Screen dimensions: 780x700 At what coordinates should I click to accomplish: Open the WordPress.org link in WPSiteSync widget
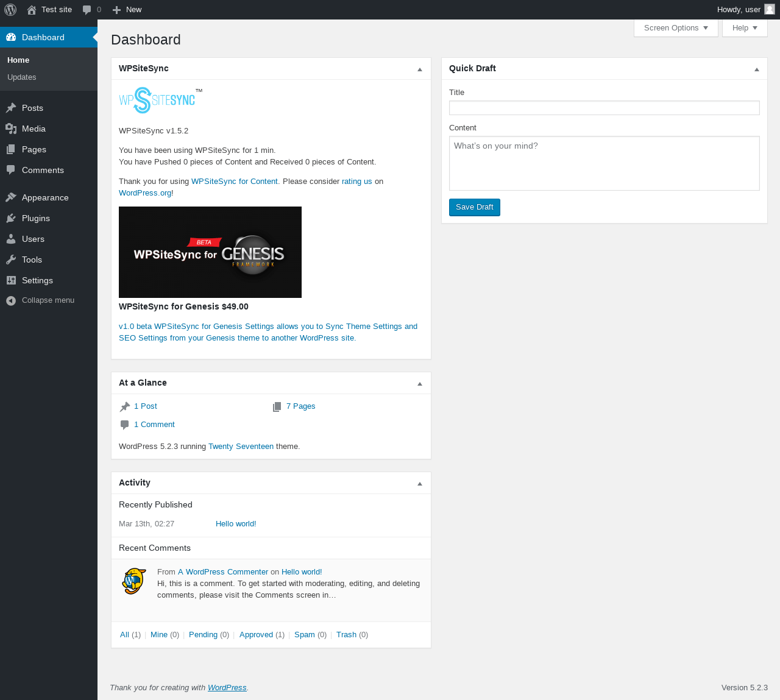click(145, 193)
